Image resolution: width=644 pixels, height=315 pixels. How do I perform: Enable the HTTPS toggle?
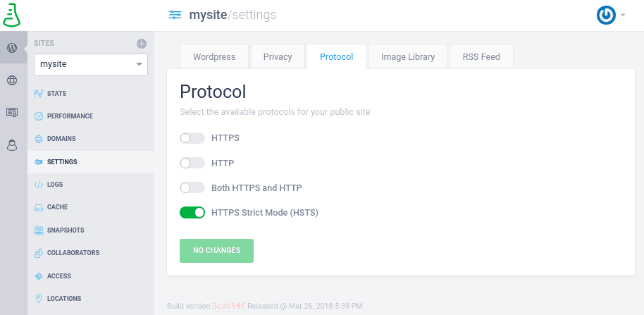(x=192, y=138)
